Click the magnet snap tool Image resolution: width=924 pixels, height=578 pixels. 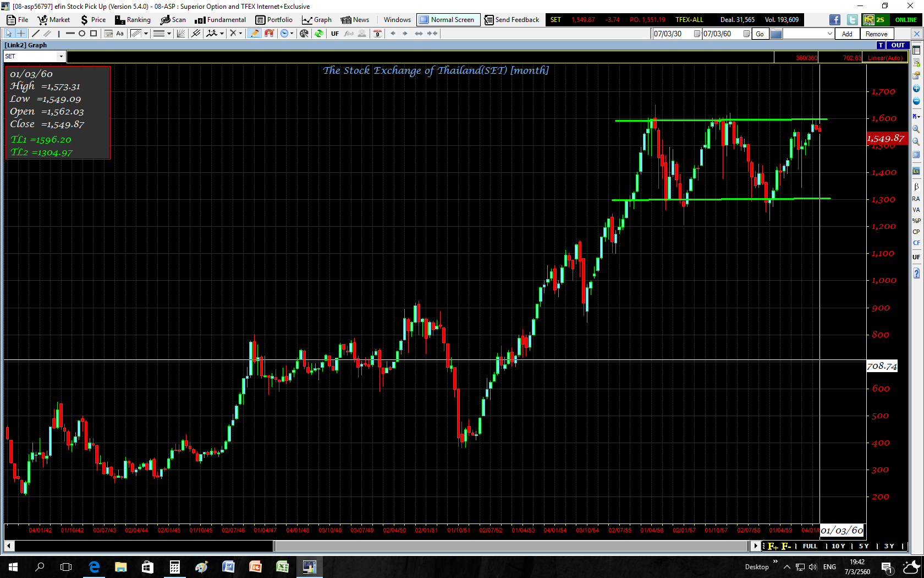coord(269,34)
